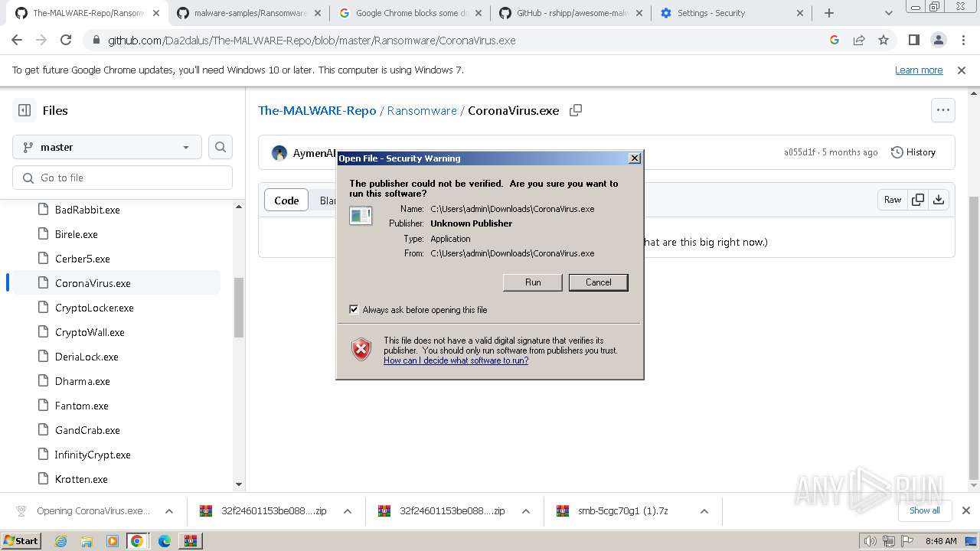Open the Windows Start menu

(x=21, y=540)
